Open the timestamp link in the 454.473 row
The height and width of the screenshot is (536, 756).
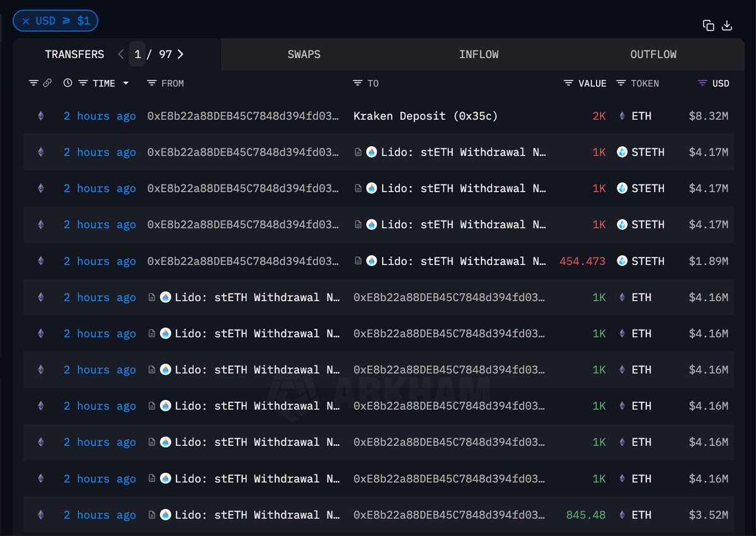100,261
